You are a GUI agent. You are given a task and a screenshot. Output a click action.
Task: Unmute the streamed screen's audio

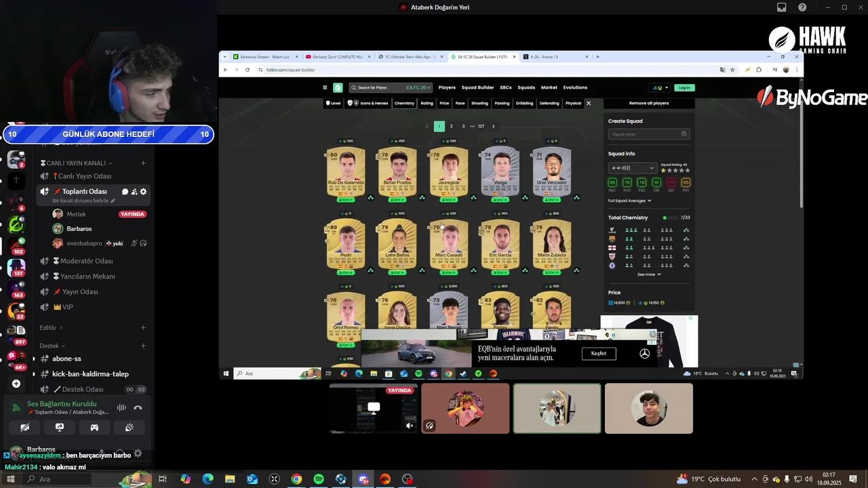[410, 426]
